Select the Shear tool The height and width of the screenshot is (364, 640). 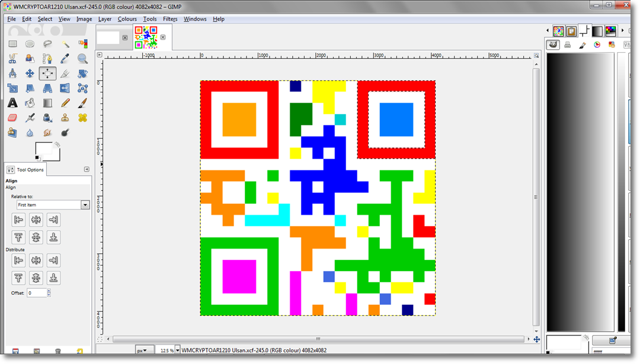(30, 88)
